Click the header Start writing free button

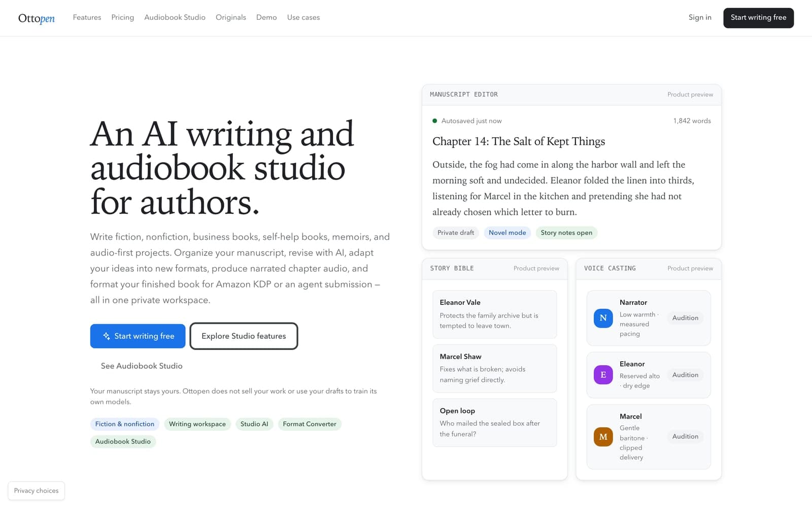click(758, 18)
